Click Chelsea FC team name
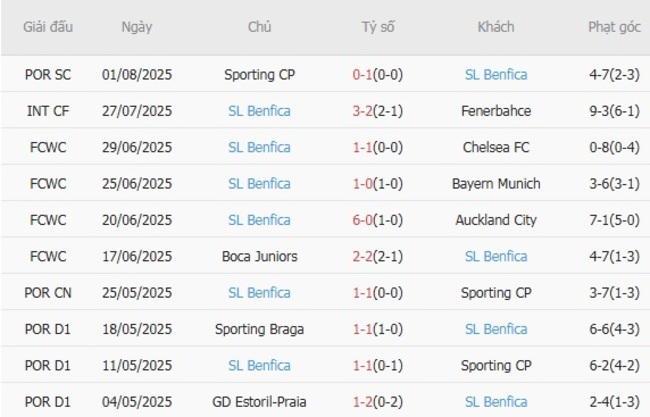The height and width of the screenshot is (417, 650). point(496,147)
